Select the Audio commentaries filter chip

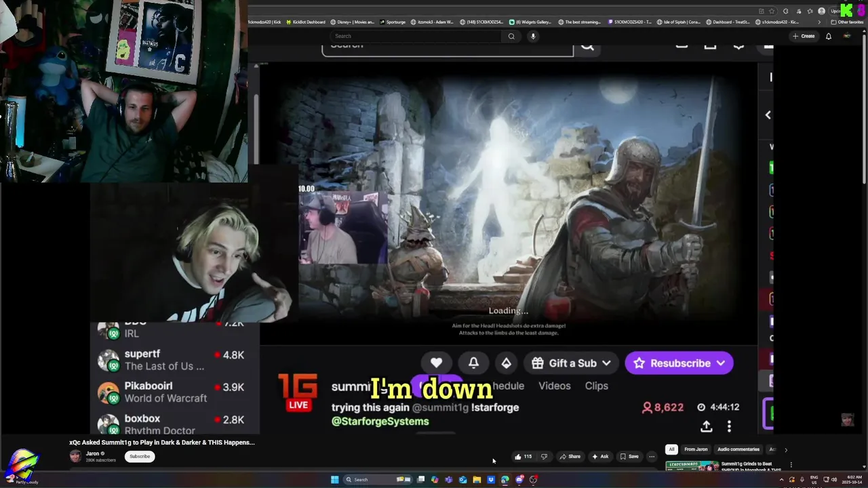tap(738, 449)
